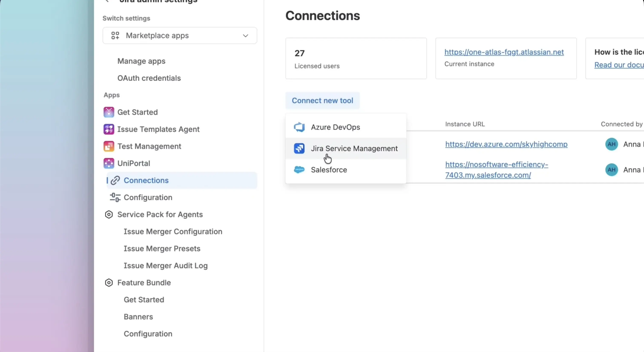644x352 pixels.
Task: Open the Read our documentation link
Action: (619, 65)
